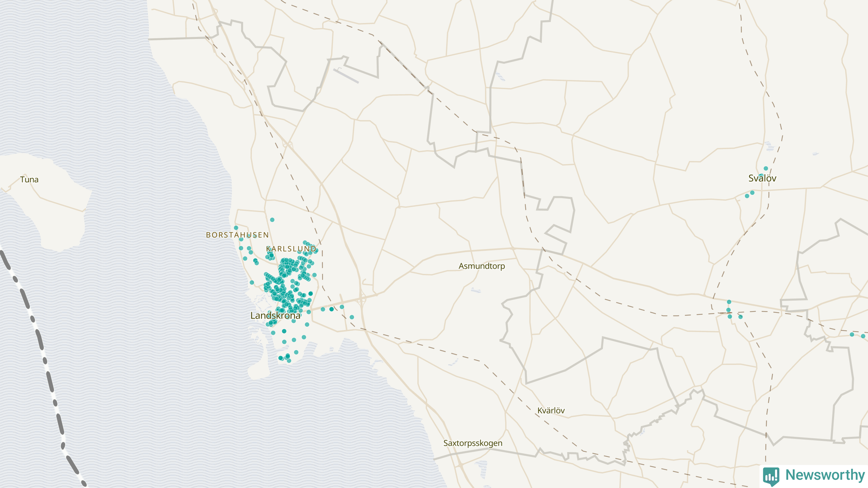The image size is (868, 488).
Task: Click the Newsworthy chart logo icon
Action: 771,476
